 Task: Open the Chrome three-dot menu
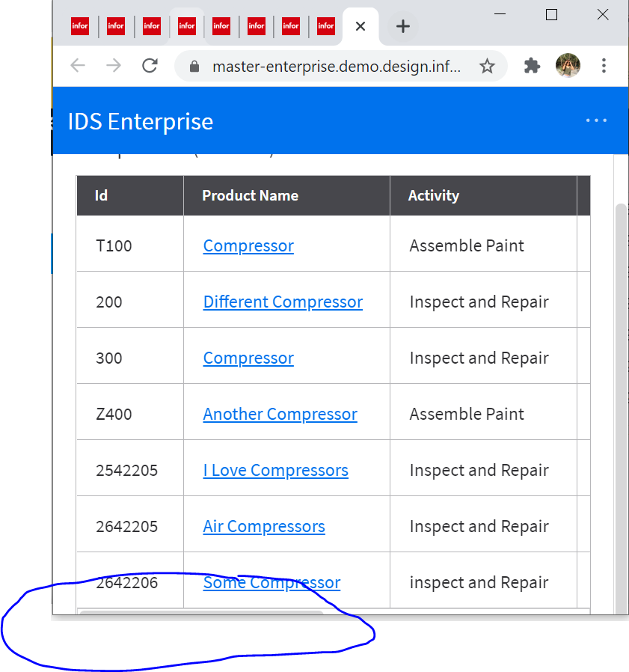[604, 66]
